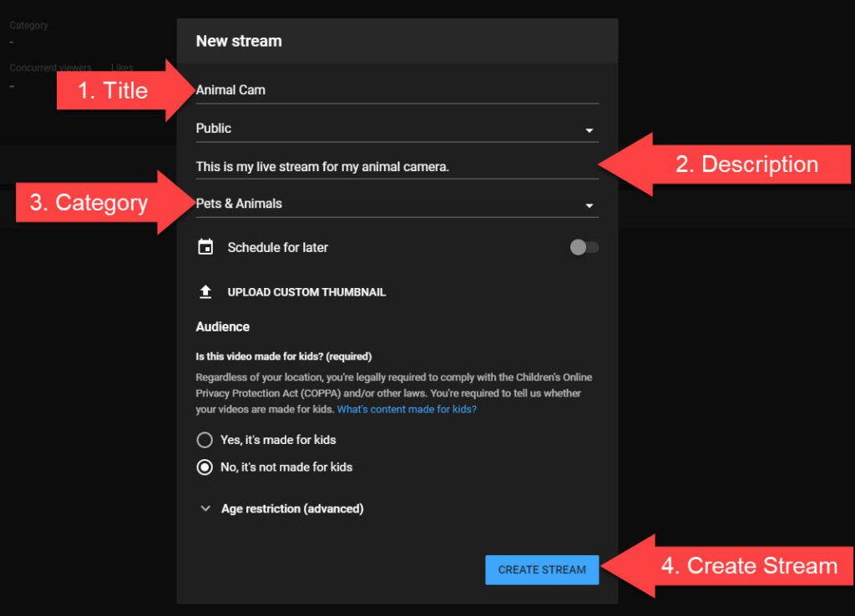Viewport: 855px width, 616px height.
Task: Click the Schedule for later label text
Action: click(277, 247)
